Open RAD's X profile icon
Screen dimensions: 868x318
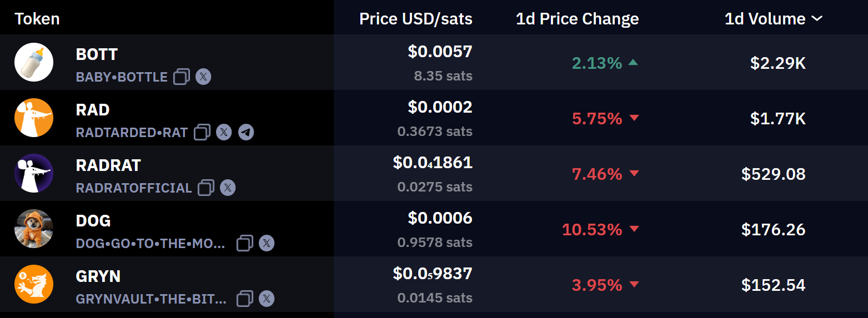(x=224, y=132)
